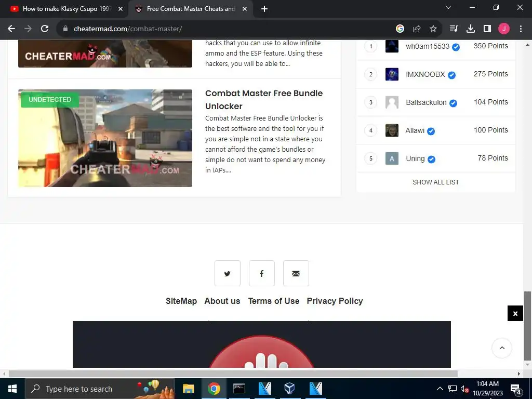Open a new browser tab
532x399 pixels.
pos(264,9)
